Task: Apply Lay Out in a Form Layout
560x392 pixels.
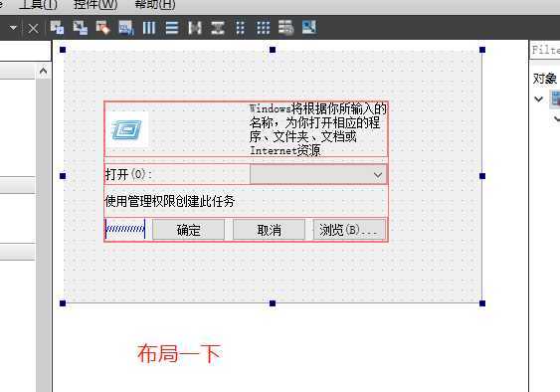Action: tap(241, 28)
